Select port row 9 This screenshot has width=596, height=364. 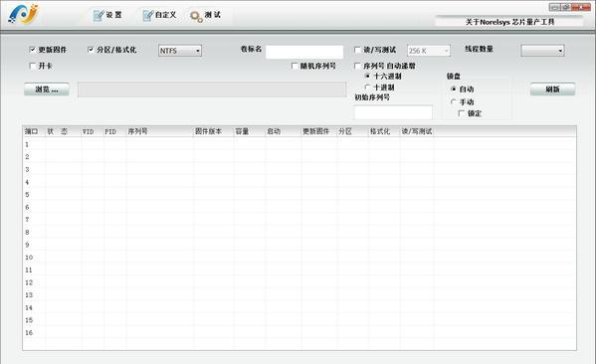(299, 245)
